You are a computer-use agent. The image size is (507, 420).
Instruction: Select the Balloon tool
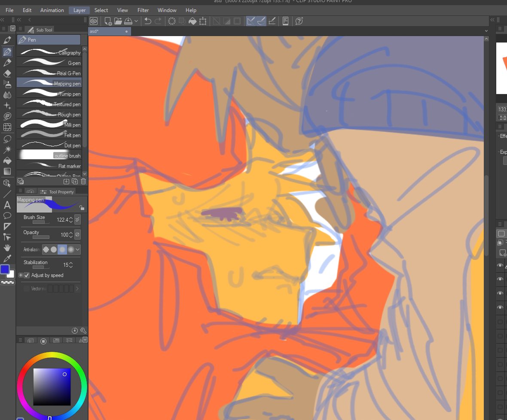pos(7,216)
